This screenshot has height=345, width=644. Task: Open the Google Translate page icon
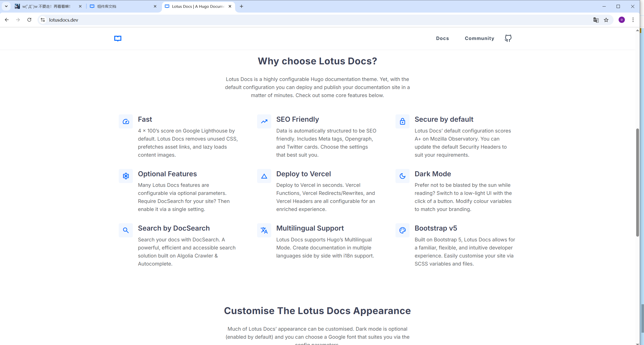click(x=596, y=20)
